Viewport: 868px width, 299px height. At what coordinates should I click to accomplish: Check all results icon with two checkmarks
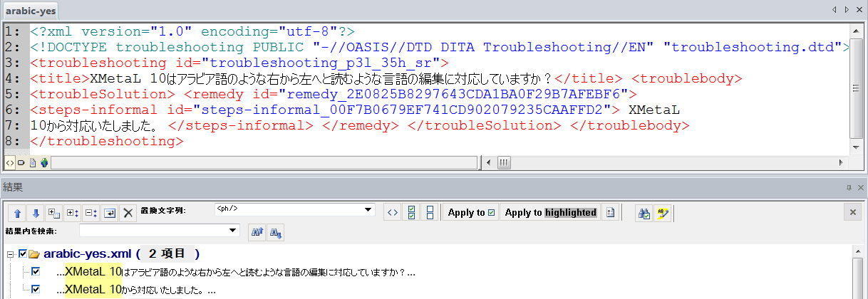click(x=410, y=213)
